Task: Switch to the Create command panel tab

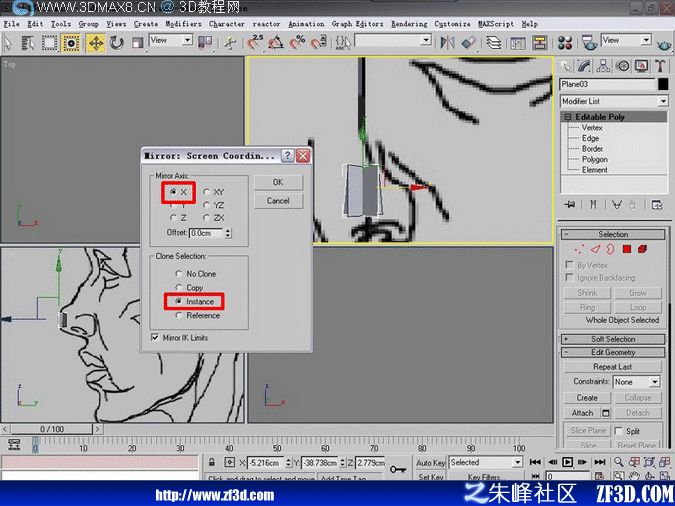Action: 565,66
